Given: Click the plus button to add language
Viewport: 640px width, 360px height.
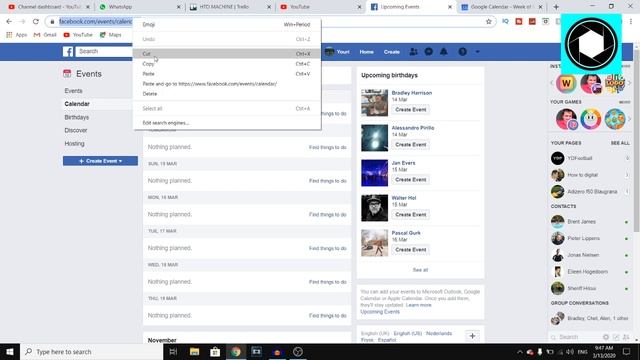Looking at the screenshot, I should pos(472,336).
